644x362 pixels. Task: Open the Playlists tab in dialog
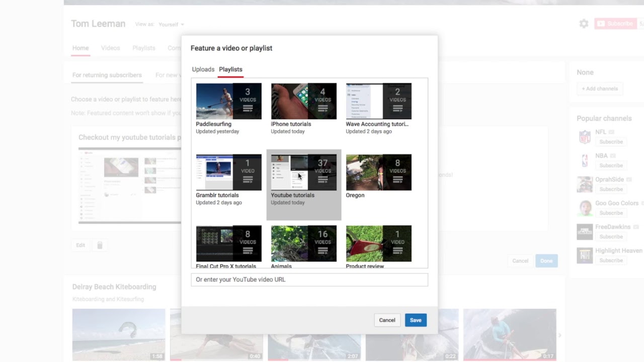click(x=230, y=69)
